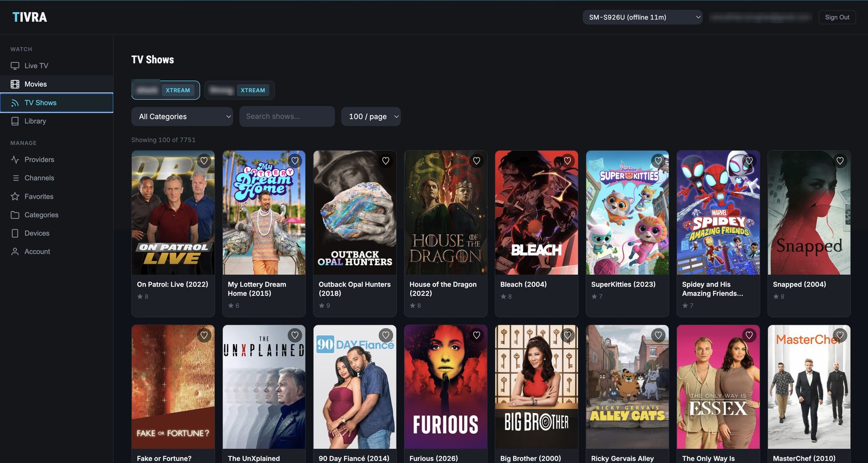Go to Movies in sidebar
Image resolution: width=868 pixels, height=463 pixels.
tap(56, 84)
